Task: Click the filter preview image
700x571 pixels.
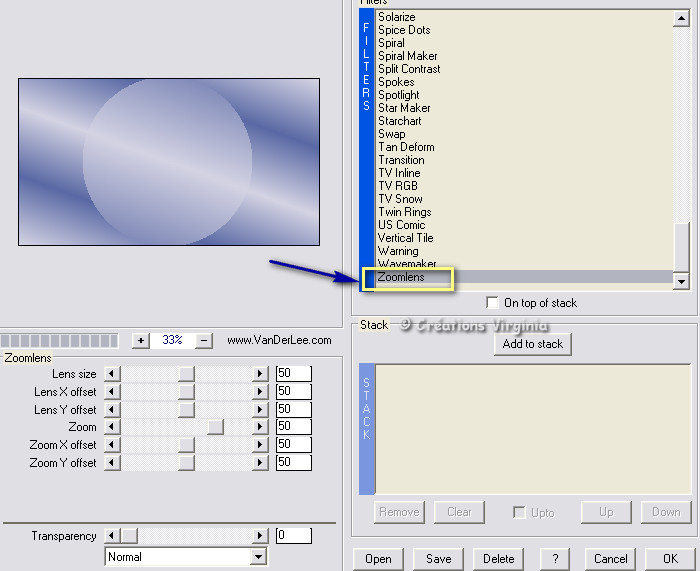Action: (168, 162)
